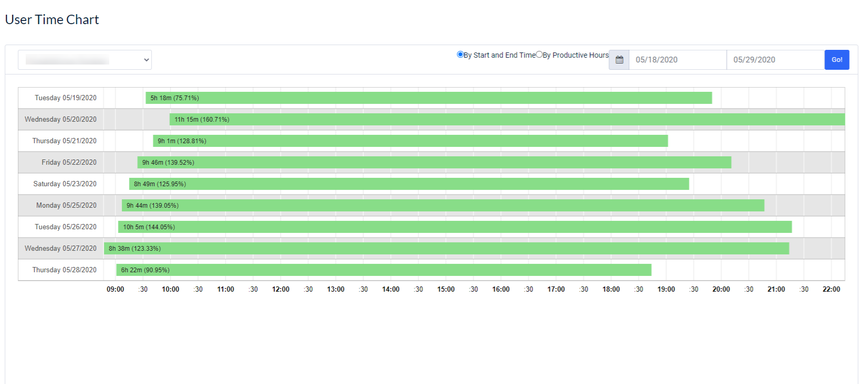Click the row label Wednesday 05/20/2020

(x=60, y=120)
